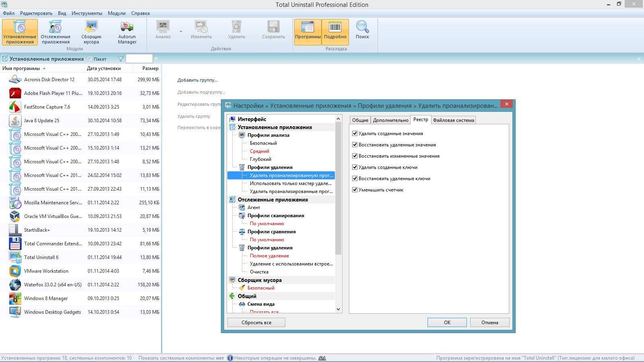This screenshot has height=362, width=644.
Task: Click the OK button
Action: point(447,323)
